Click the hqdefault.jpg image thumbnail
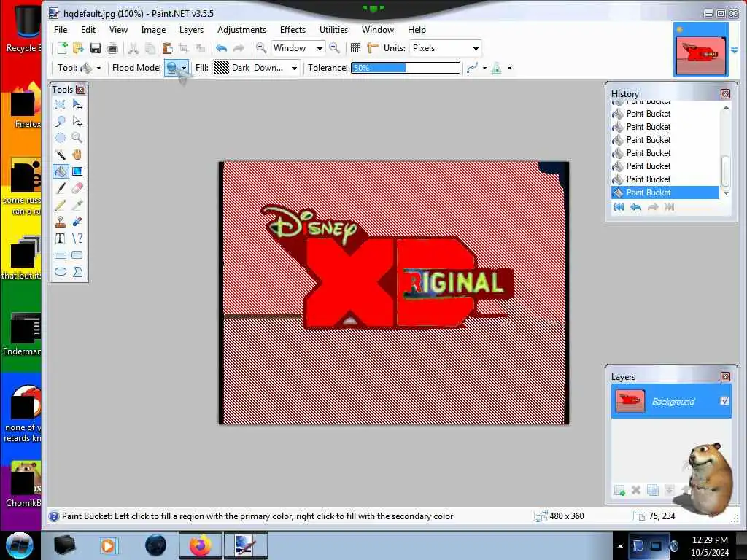 pyautogui.click(x=700, y=50)
